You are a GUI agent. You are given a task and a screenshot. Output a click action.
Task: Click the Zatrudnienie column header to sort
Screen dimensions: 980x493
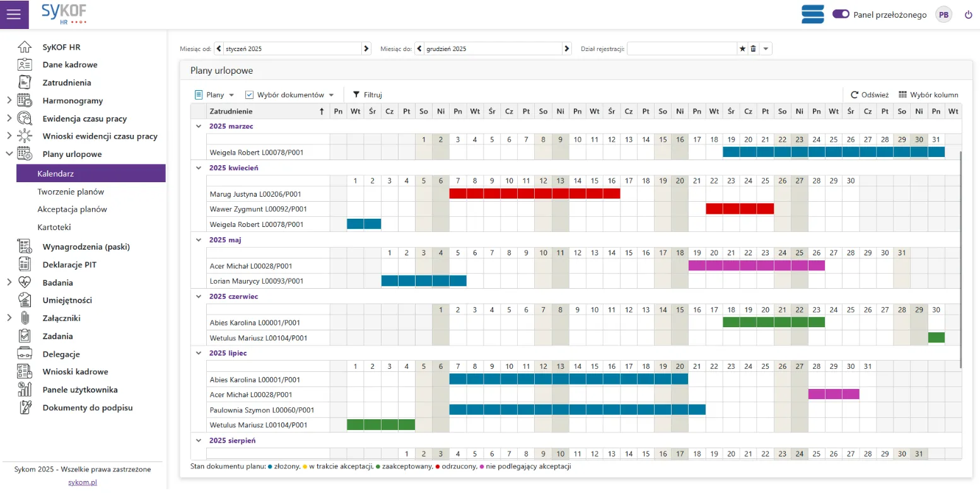click(265, 112)
